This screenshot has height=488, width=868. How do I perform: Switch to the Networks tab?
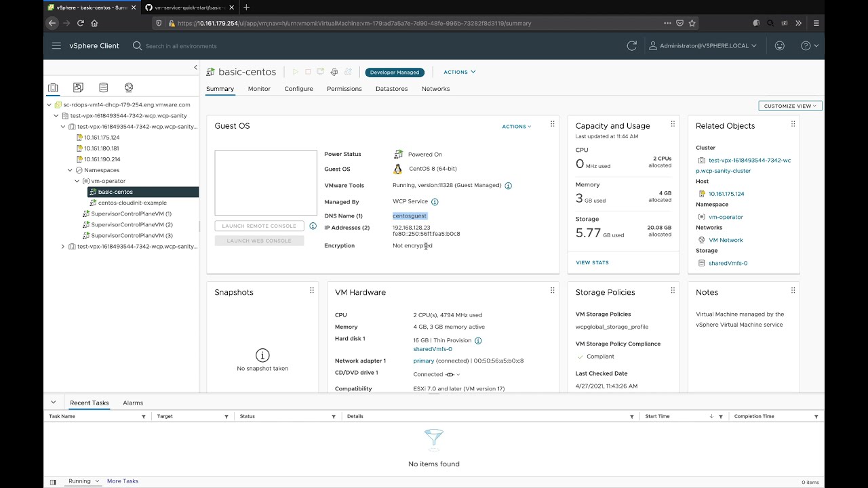(435, 89)
